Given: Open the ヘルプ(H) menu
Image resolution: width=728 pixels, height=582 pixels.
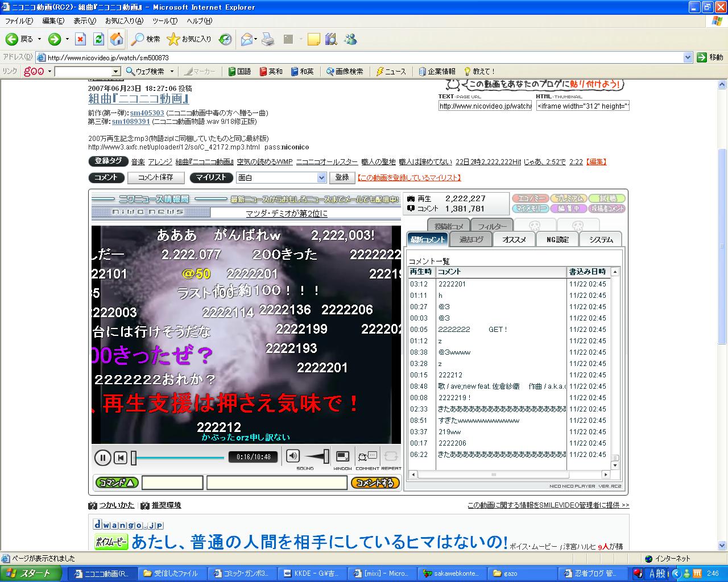Looking at the screenshot, I should coord(199,21).
